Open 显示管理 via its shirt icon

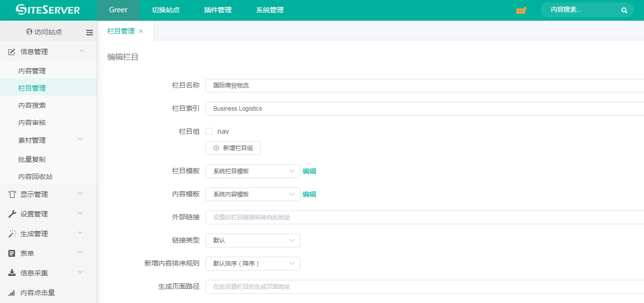12,194
